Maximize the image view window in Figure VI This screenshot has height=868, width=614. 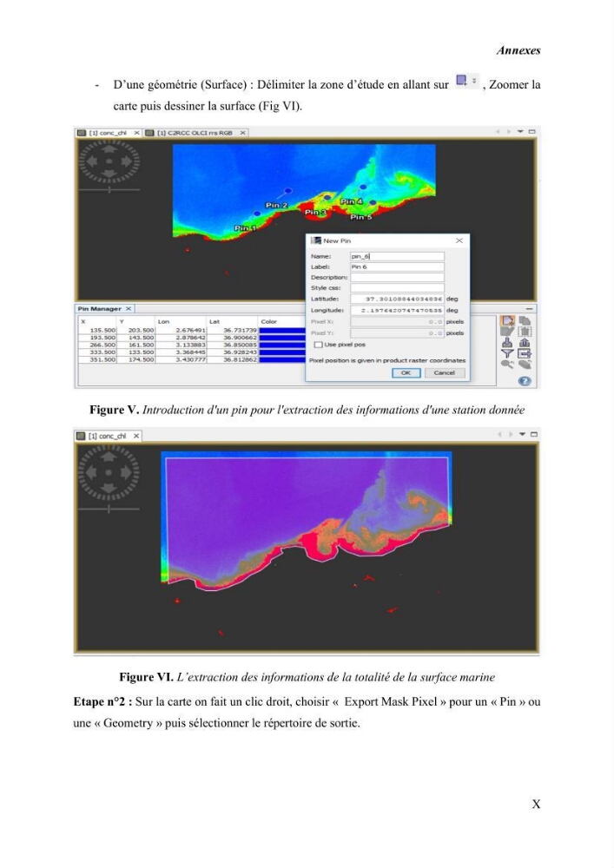coord(534,435)
